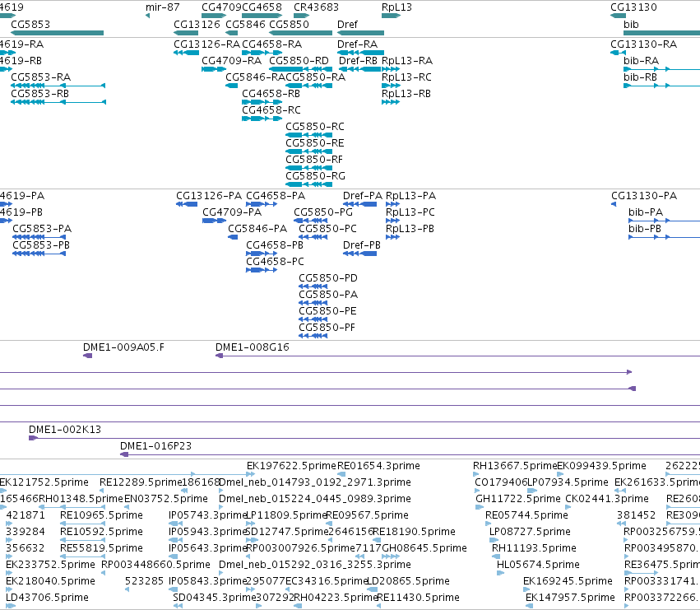Click EST HL05674.5prime

click(x=538, y=566)
